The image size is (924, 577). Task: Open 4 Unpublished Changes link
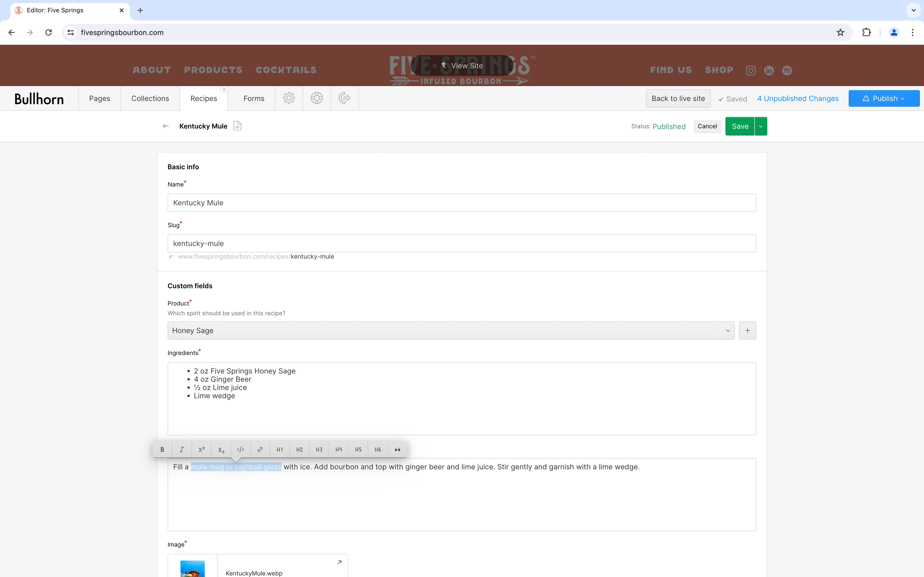click(798, 98)
